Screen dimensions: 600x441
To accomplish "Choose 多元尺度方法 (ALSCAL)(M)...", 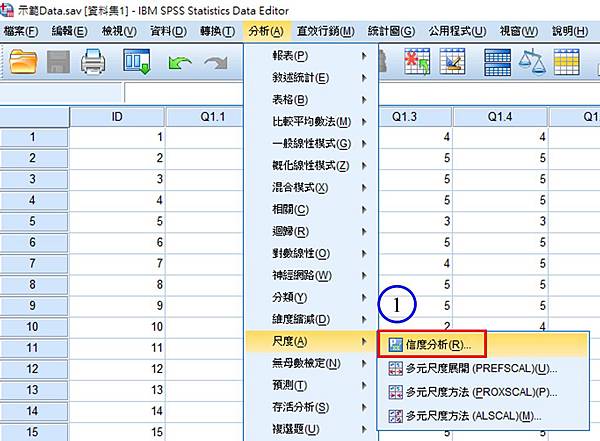I will pyautogui.click(x=483, y=416).
